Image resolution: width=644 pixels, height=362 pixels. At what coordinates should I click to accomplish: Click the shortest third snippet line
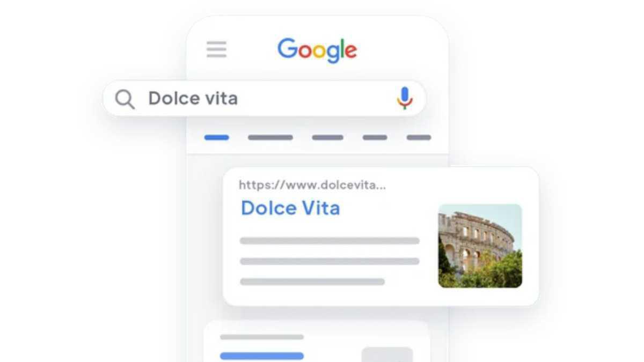(312, 282)
